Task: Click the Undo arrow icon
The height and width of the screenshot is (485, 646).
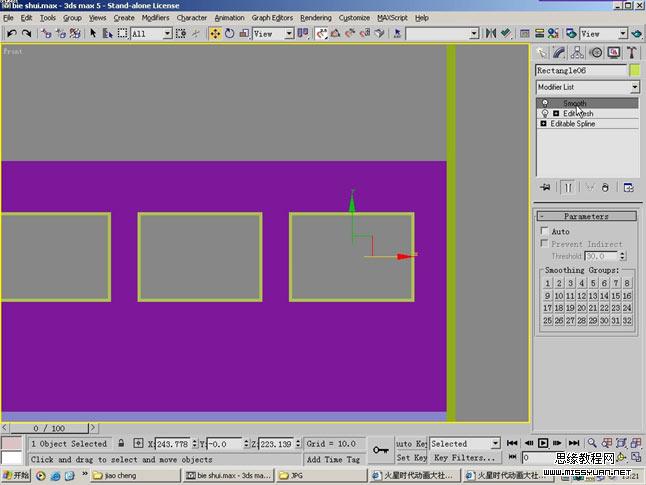Action: (12, 33)
